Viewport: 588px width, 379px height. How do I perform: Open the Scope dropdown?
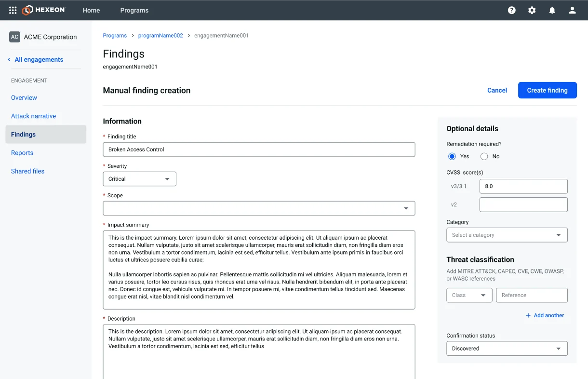259,208
